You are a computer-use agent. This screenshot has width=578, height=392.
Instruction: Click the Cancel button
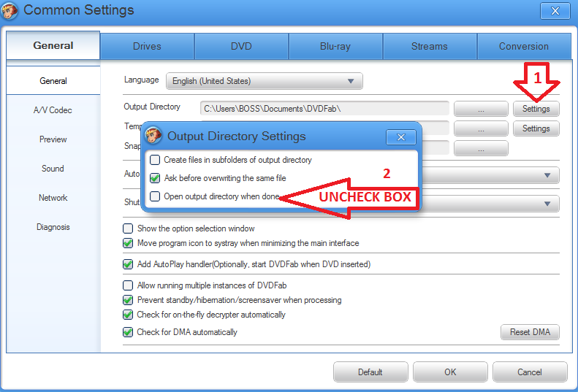[x=530, y=372]
